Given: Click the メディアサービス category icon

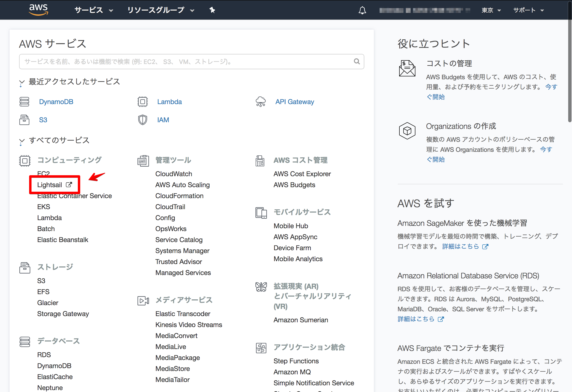Looking at the screenshot, I should [x=143, y=301].
